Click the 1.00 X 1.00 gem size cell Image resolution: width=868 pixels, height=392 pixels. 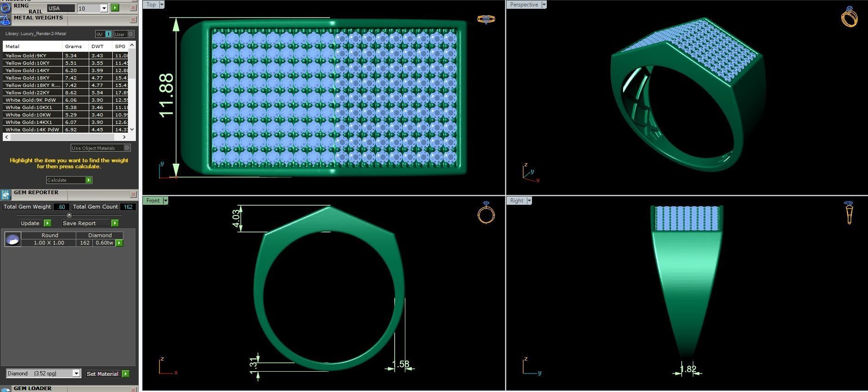click(49, 243)
